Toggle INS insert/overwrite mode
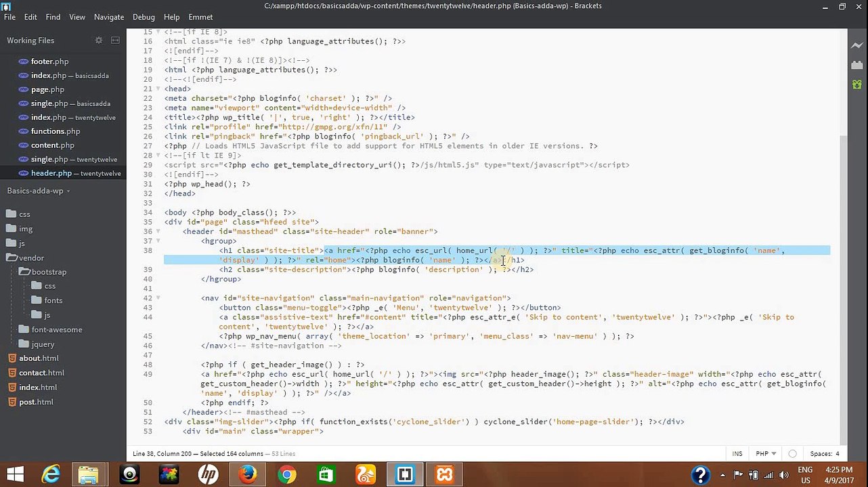 pos(737,454)
